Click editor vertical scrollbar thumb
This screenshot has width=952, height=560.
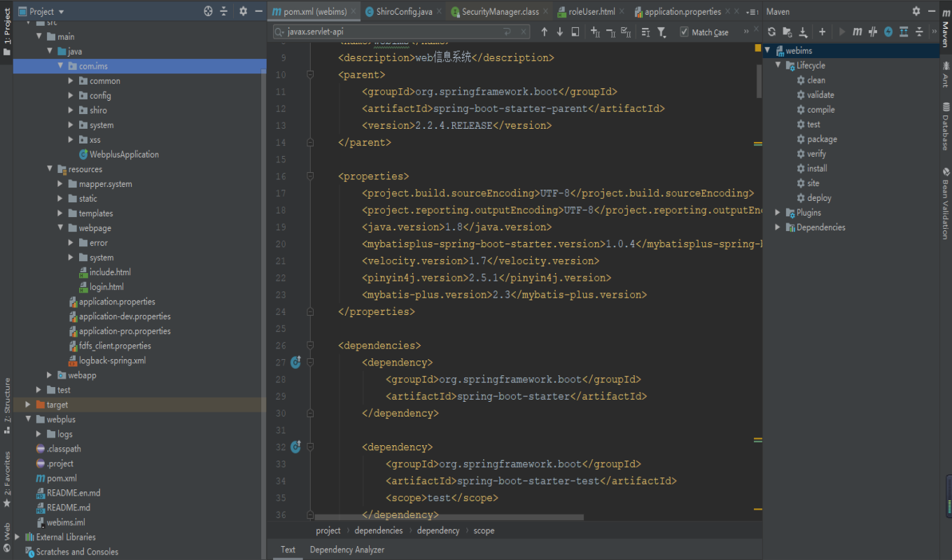coord(759,80)
